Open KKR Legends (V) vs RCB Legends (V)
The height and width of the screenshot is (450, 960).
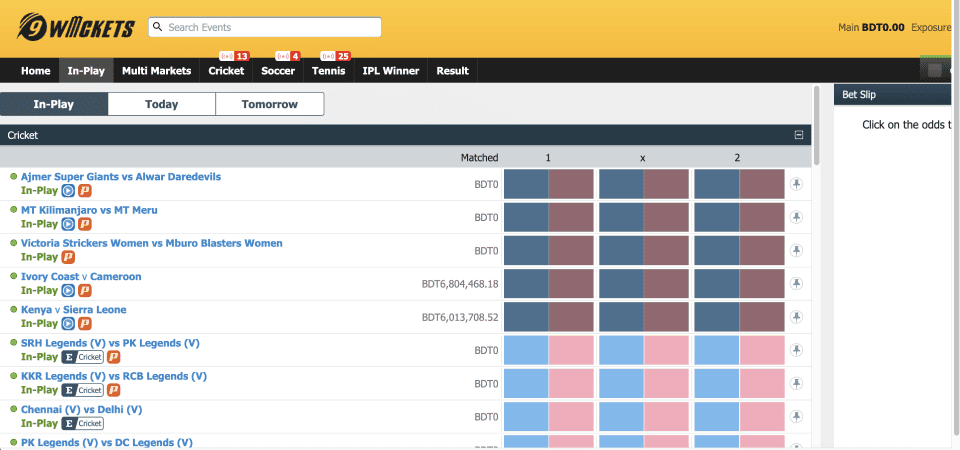click(x=114, y=376)
